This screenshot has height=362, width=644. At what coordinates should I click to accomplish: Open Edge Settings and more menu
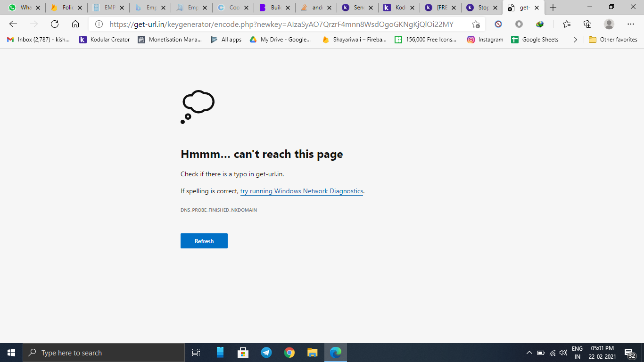(631, 24)
